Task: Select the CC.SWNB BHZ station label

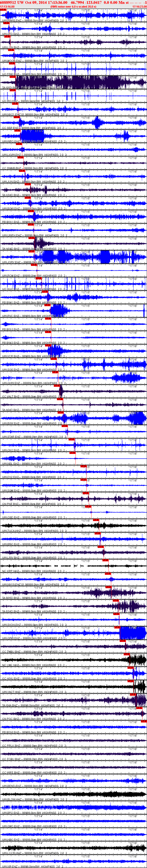Action: pyautogui.click(x=34, y=169)
